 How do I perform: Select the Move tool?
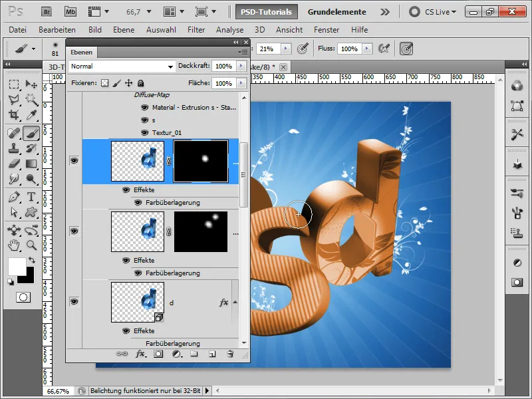31,84
